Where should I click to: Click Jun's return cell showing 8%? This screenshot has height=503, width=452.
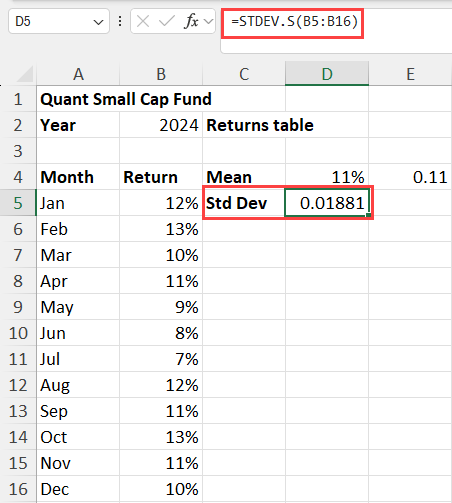point(161,333)
